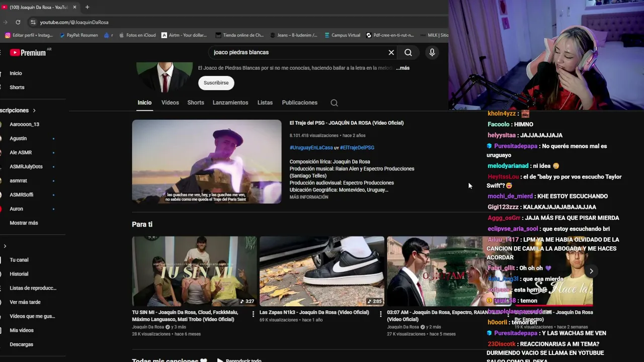Screen dimensions: 644x362
Task: Close the Joaquín Da Rosa browser tab
Action: [74, 7]
